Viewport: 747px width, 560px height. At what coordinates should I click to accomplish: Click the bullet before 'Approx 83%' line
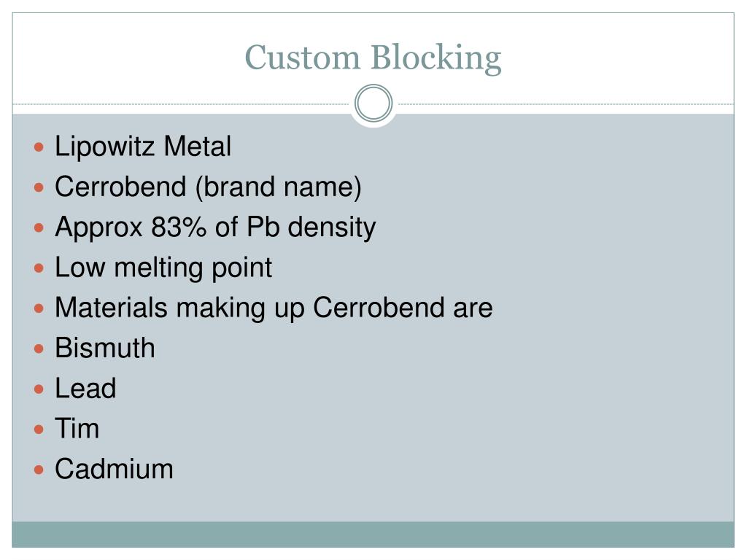[x=39, y=228]
